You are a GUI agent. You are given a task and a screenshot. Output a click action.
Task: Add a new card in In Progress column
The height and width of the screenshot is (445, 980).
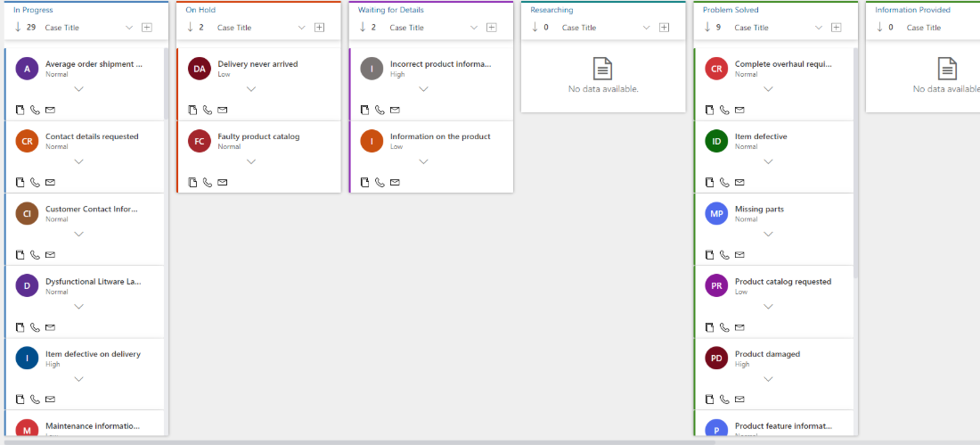147,28
